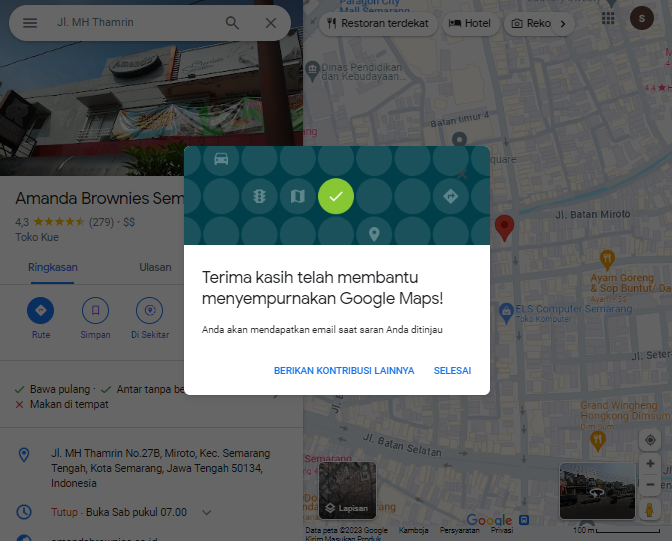Switch to the Ulasan tab
Viewport: 672px width, 541px height.
pos(155,267)
